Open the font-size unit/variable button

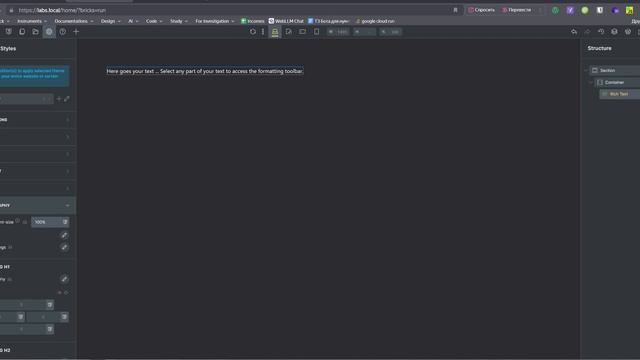coord(65,222)
